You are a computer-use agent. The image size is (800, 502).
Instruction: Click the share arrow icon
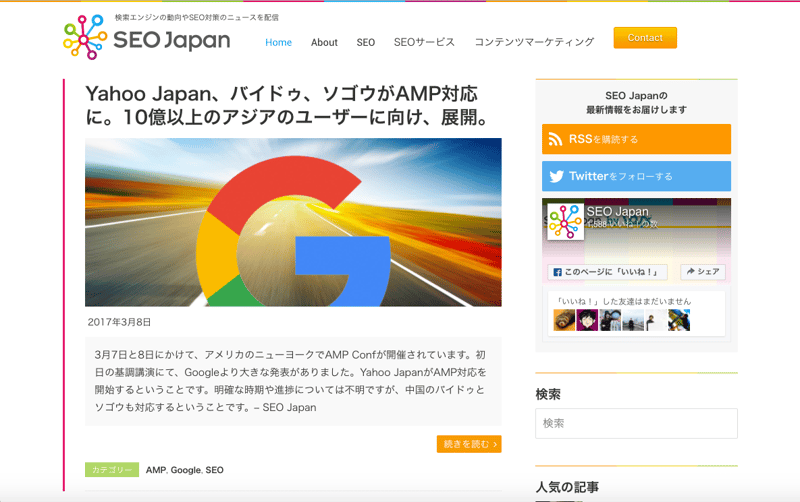coord(691,271)
